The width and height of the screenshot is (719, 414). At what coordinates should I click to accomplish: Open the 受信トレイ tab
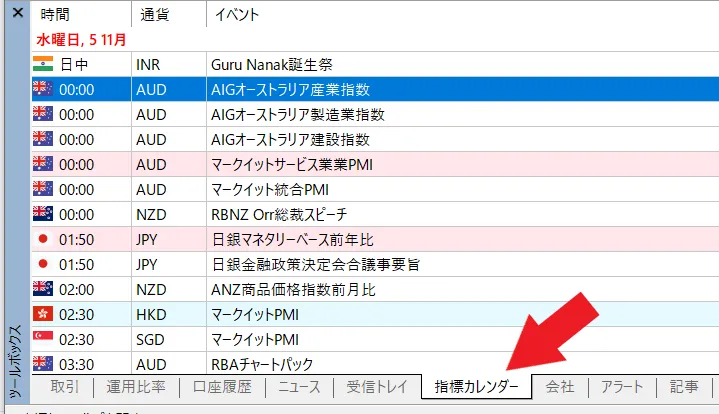pyautogui.click(x=377, y=387)
